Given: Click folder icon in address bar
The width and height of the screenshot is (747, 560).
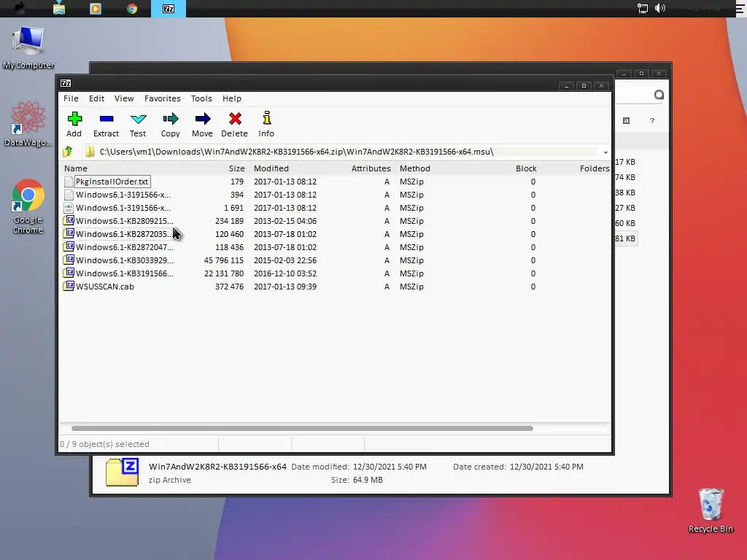Looking at the screenshot, I should coord(90,152).
